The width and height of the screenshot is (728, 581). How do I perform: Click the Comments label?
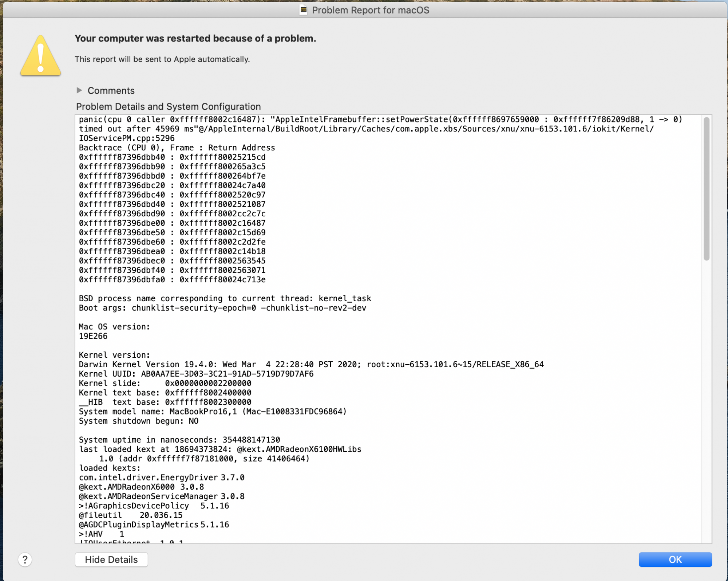click(111, 90)
